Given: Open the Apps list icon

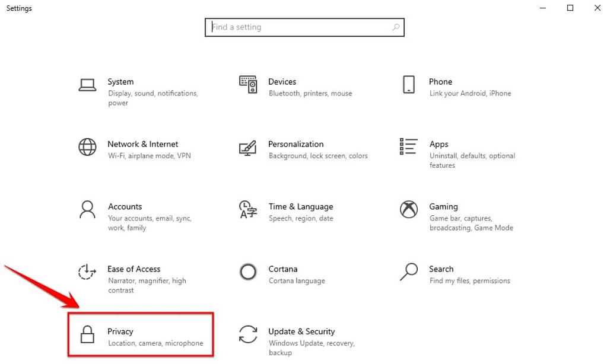Looking at the screenshot, I should [408, 146].
